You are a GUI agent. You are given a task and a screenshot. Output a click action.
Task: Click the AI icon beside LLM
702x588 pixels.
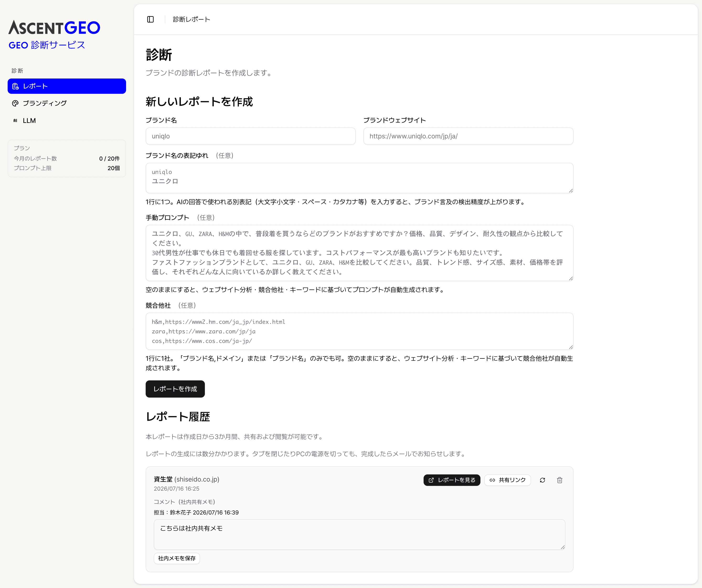coord(15,121)
